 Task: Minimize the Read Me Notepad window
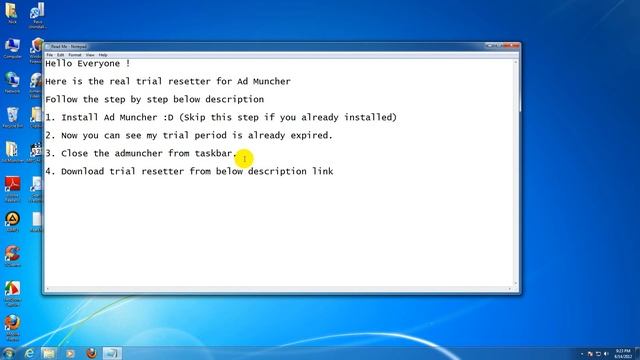tap(490, 46)
